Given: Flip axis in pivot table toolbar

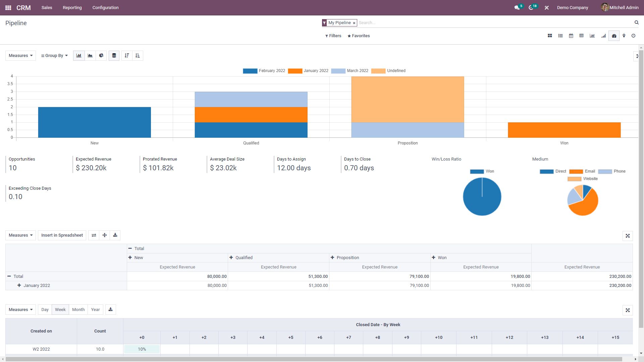Looking at the screenshot, I should [x=94, y=235].
